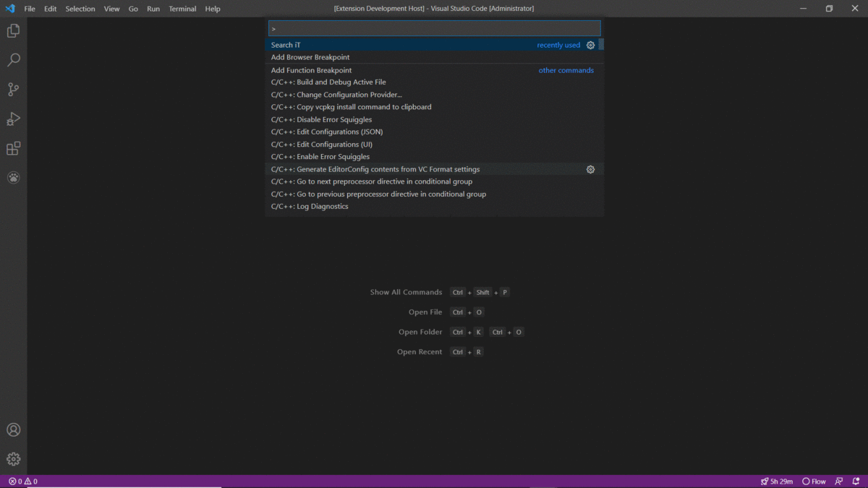Viewport: 868px width, 488px height.
Task: Open the Go menu
Action: (x=133, y=9)
